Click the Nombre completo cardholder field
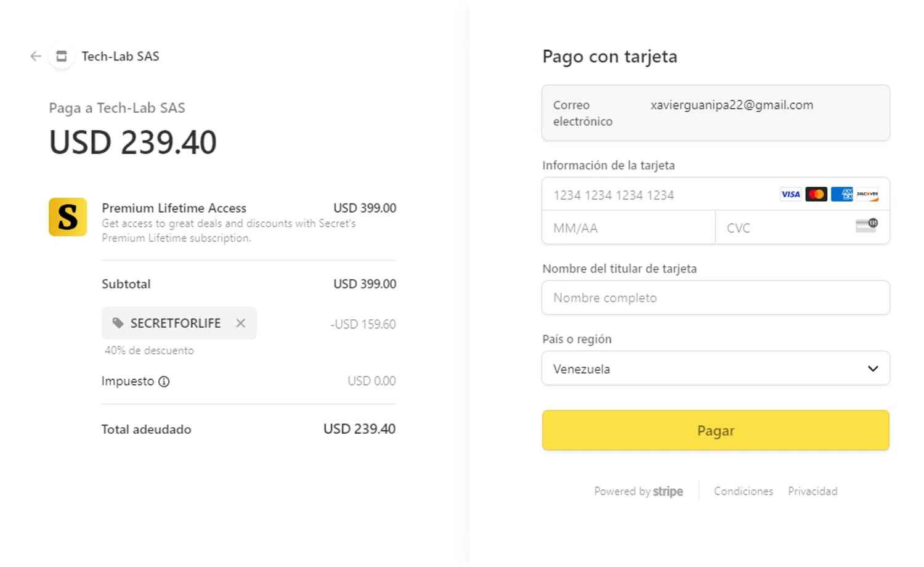Viewport: 924px width, 567px height. (715, 298)
